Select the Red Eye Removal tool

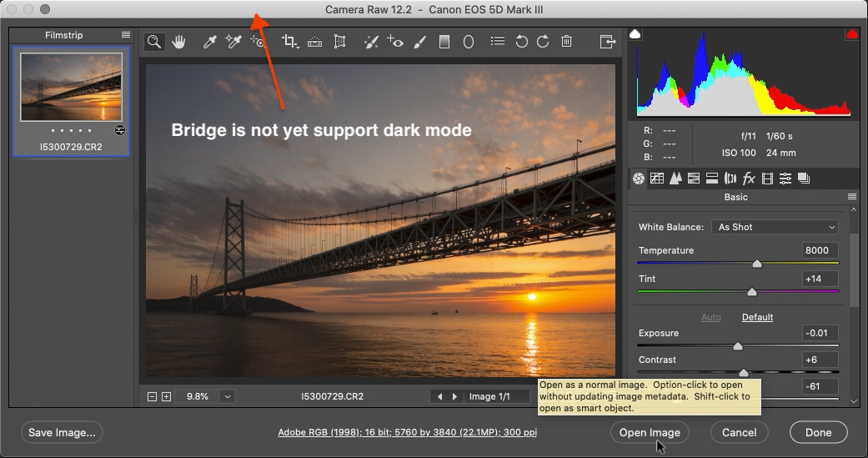[395, 42]
